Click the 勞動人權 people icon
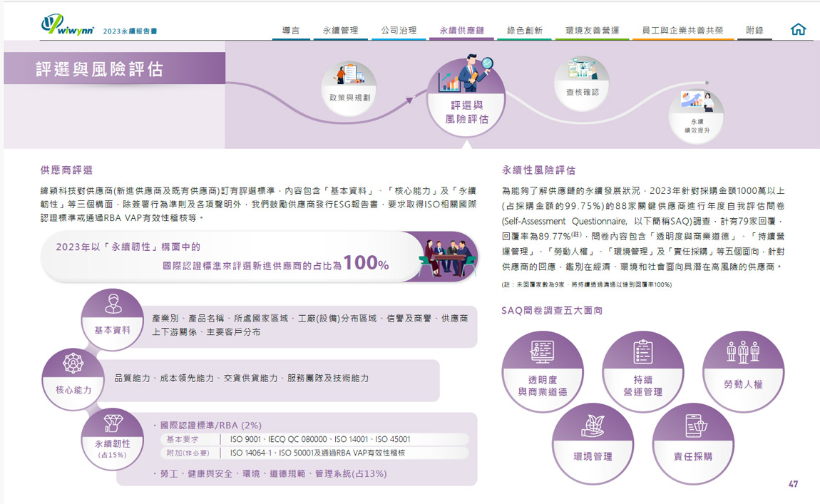 [x=743, y=352]
